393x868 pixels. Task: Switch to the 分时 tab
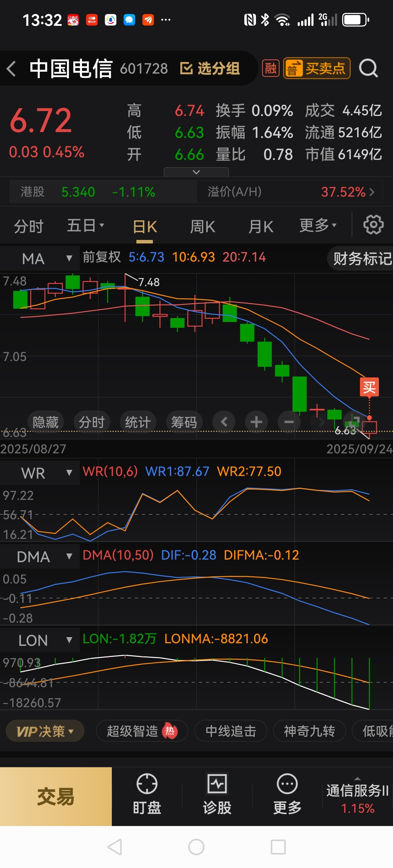[x=29, y=226]
